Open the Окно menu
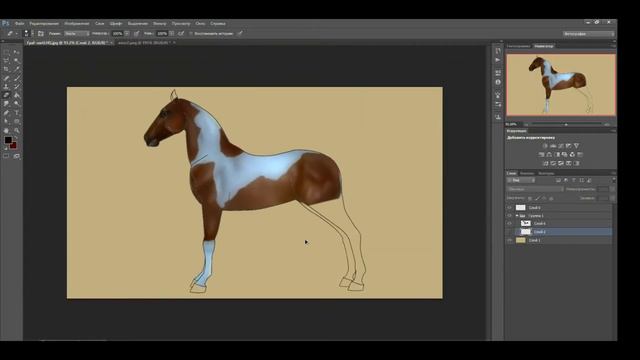Screen dimensions: 640x360 (x=200, y=24)
